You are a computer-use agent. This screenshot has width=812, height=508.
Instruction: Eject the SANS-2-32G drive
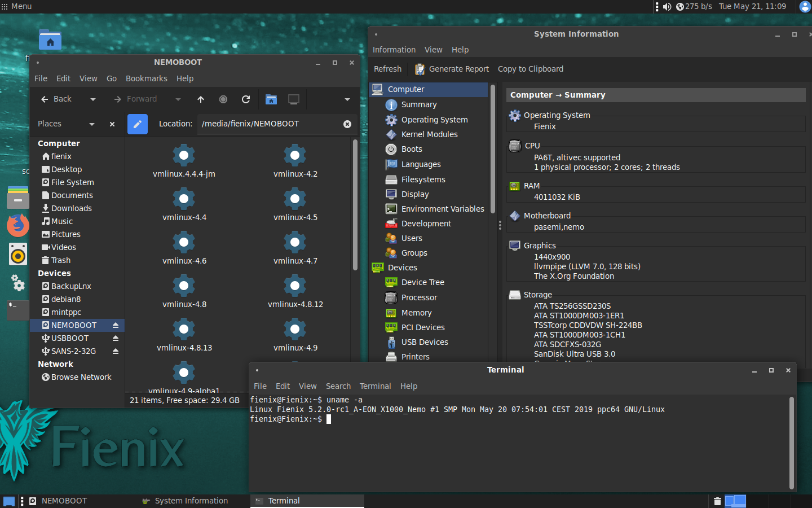point(115,351)
